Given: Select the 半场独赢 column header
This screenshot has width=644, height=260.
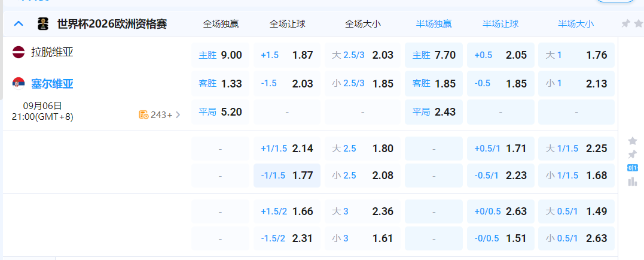Looking at the screenshot, I should [x=434, y=24].
